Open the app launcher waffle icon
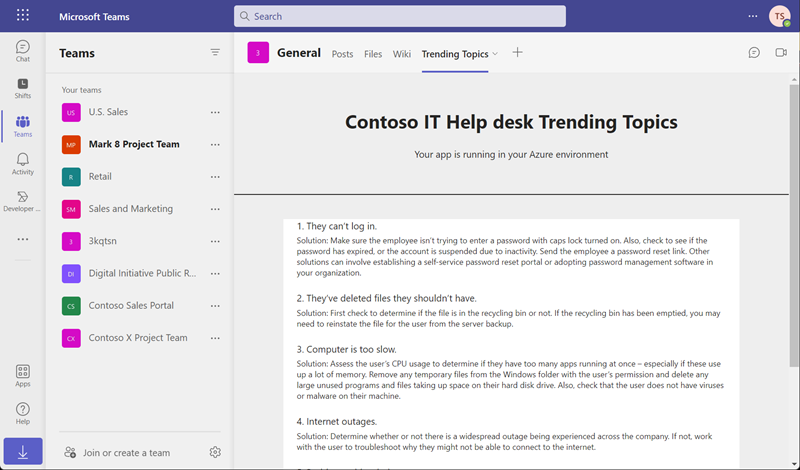Image resolution: width=800 pixels, height=470 pixels. coord(22,15)
